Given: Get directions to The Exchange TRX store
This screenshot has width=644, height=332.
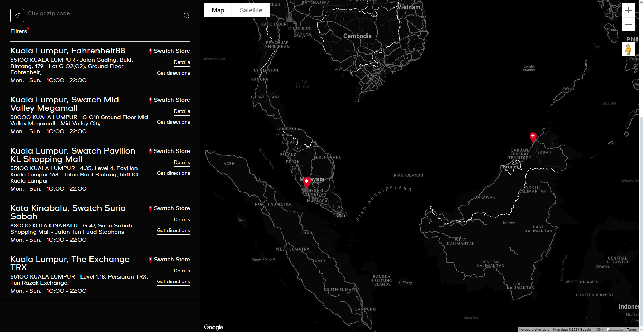Looking at the screenshot, I should point(173,282).
